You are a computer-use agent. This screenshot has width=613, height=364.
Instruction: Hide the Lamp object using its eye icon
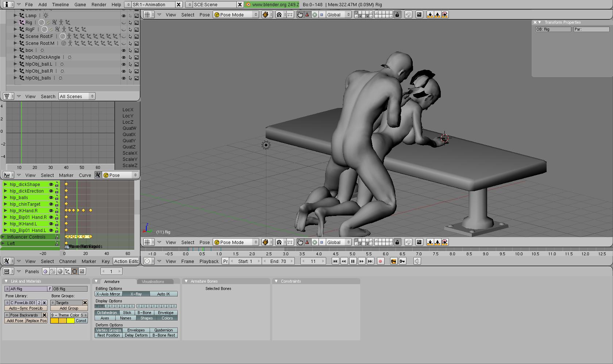point(124,16)
